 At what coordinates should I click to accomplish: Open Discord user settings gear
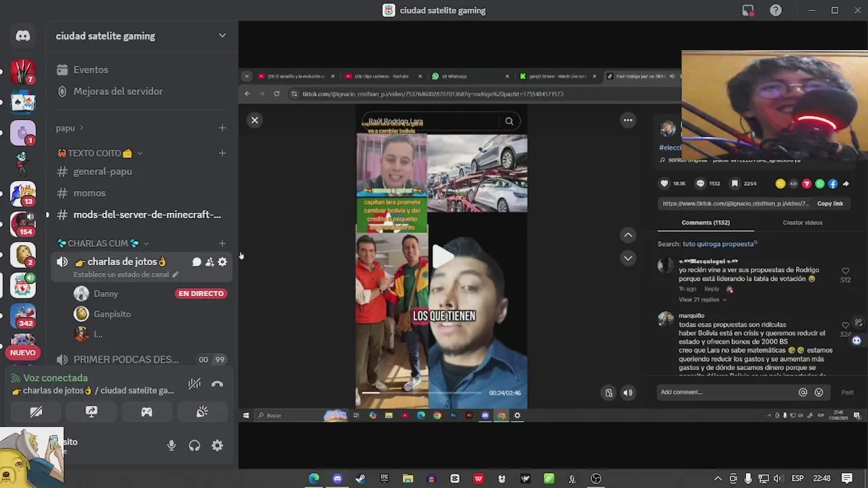pos(217,445)
